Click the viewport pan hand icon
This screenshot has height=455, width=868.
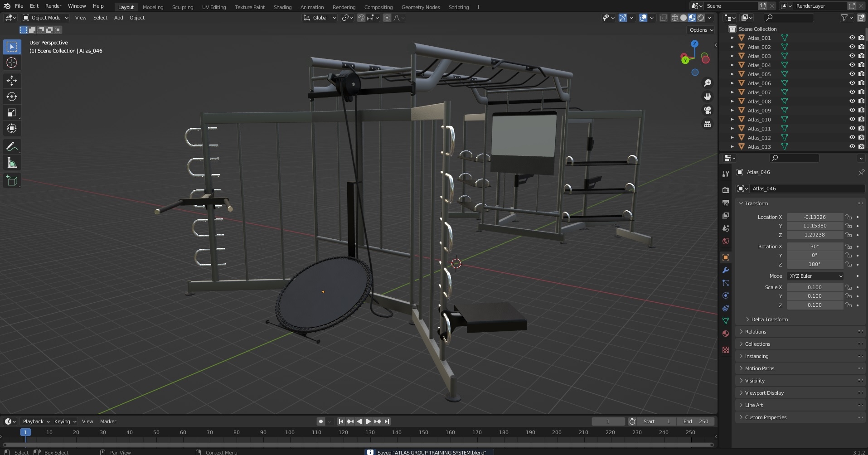click(707, 97)
